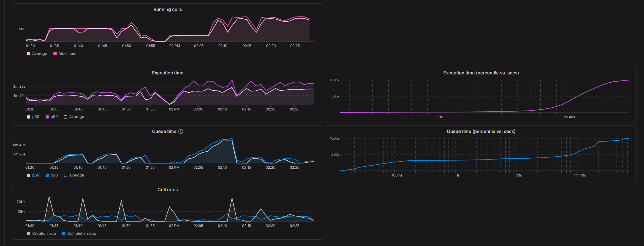Open the Queue time info icon
Image resolution: width=644 pixels, height=246 pixels.
point(181,132)
